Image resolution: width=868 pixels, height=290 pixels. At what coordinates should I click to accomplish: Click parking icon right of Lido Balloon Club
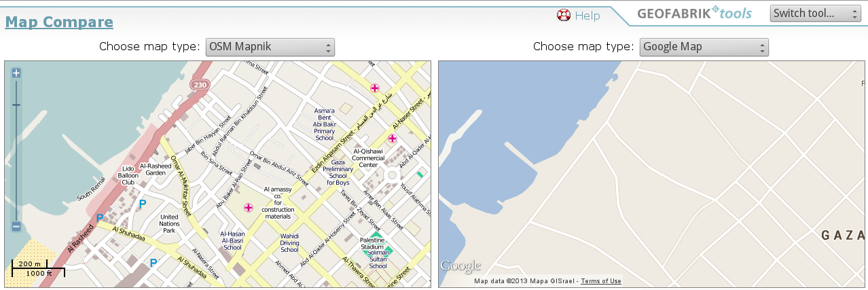tap(143, 203)
